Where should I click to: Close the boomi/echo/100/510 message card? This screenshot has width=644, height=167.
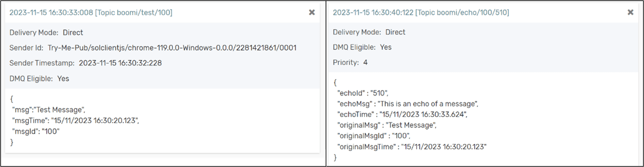tap(631, 12)
